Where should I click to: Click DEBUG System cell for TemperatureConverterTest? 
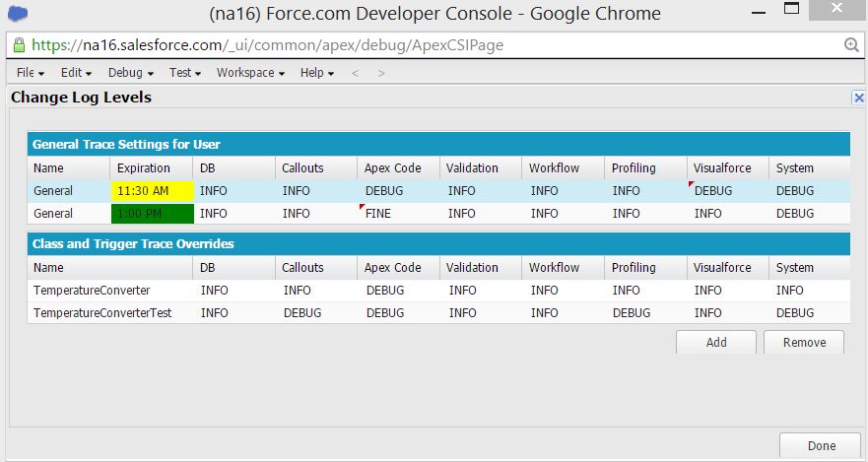click(x=809, y=313)
